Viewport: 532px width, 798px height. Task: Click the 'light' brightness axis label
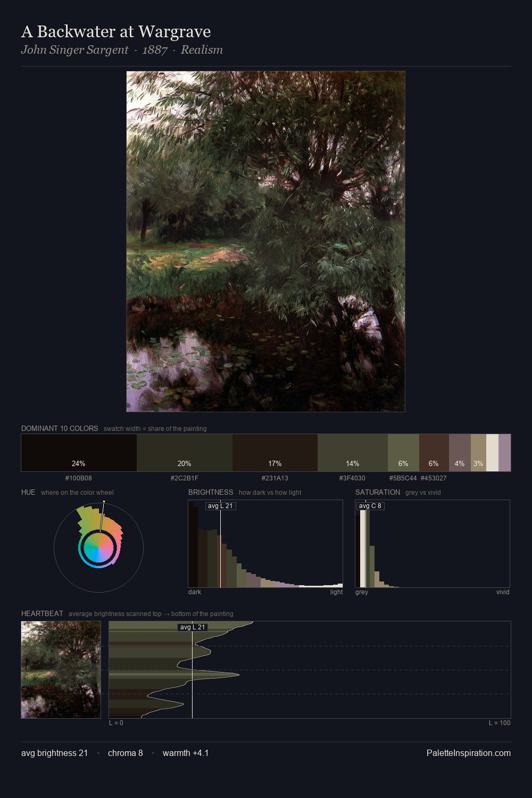(336, 592)
